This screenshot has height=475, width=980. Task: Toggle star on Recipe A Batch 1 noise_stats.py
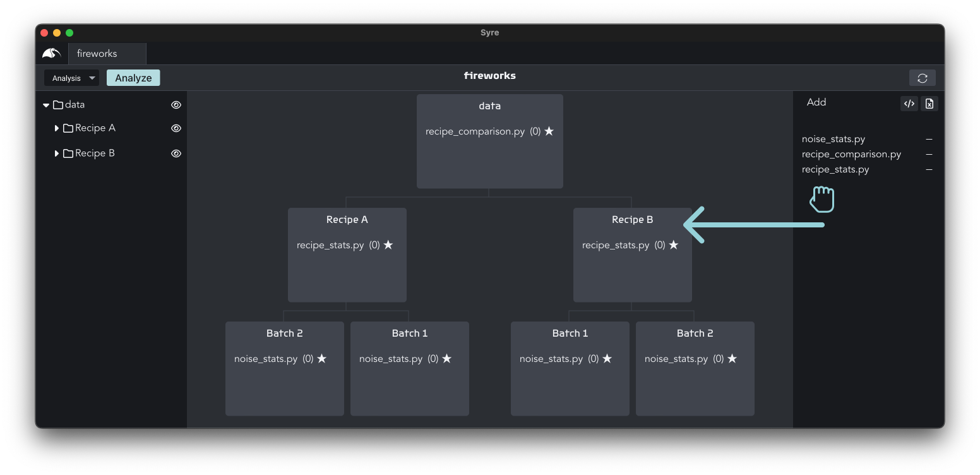(446, 359)
